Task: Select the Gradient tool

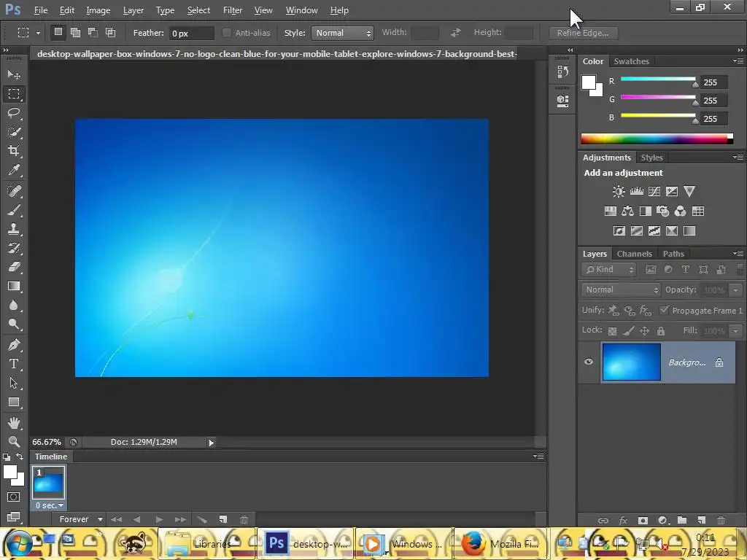Action: click(x=14, y=286)
